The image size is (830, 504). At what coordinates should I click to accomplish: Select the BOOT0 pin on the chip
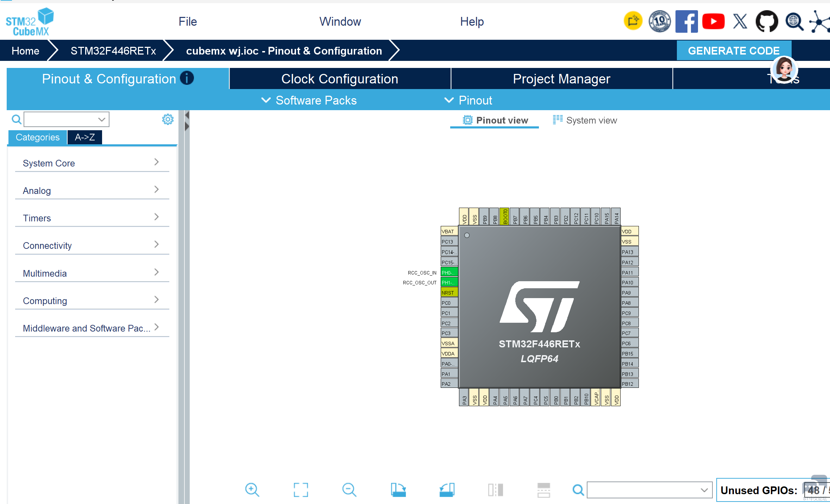pyautogui.click(x=505, y=216)
